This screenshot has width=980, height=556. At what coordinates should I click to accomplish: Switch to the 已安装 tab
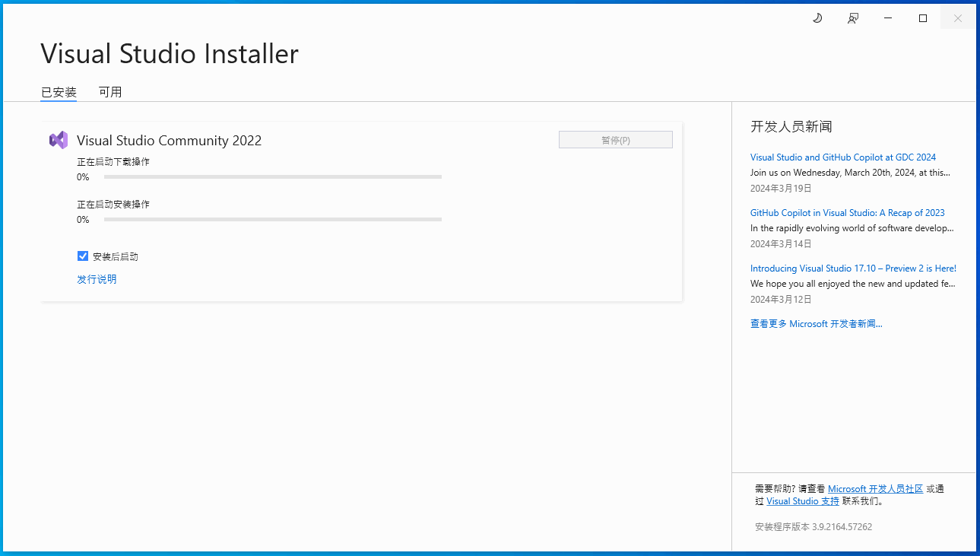(x=59, y=92)
